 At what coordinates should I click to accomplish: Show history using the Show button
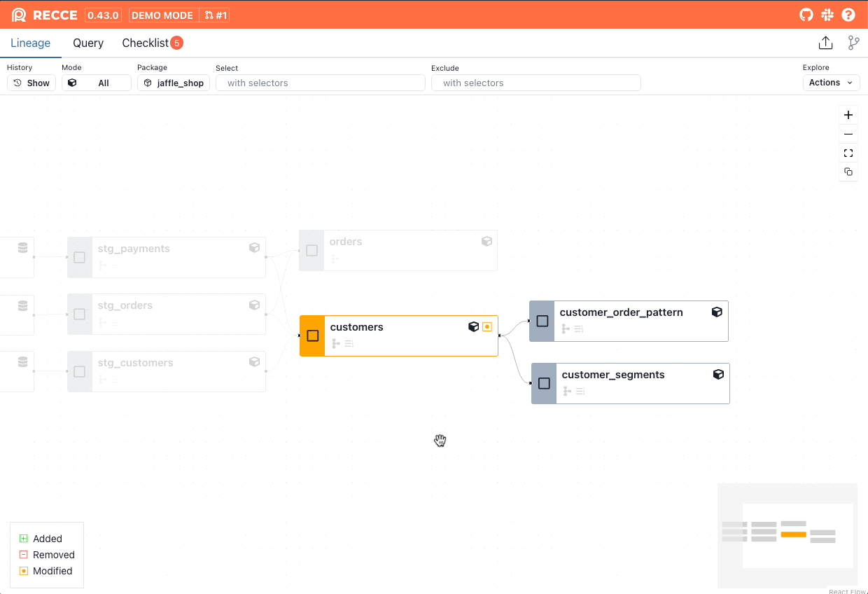click(x=31, y=82)
